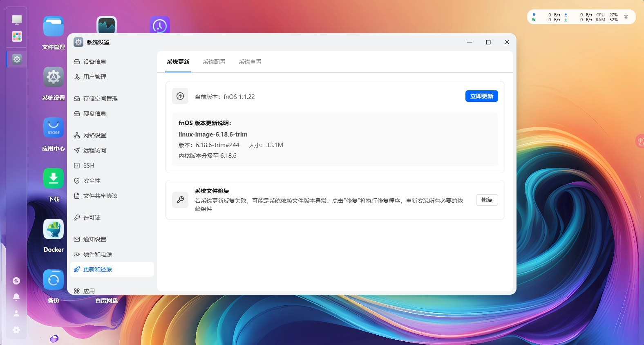Minimize the 系统设置 window
The width and height of the screenshot is (644, 345).
pyautogui.click(x=470, y=42)
